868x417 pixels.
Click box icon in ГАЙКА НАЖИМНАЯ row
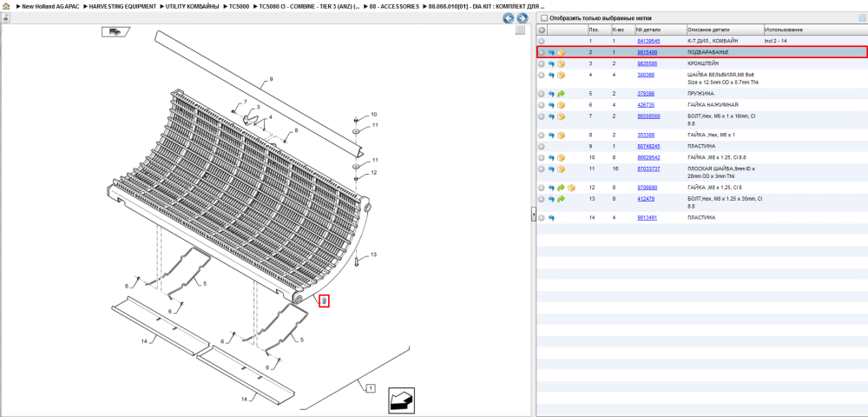(x=562, y=105)
